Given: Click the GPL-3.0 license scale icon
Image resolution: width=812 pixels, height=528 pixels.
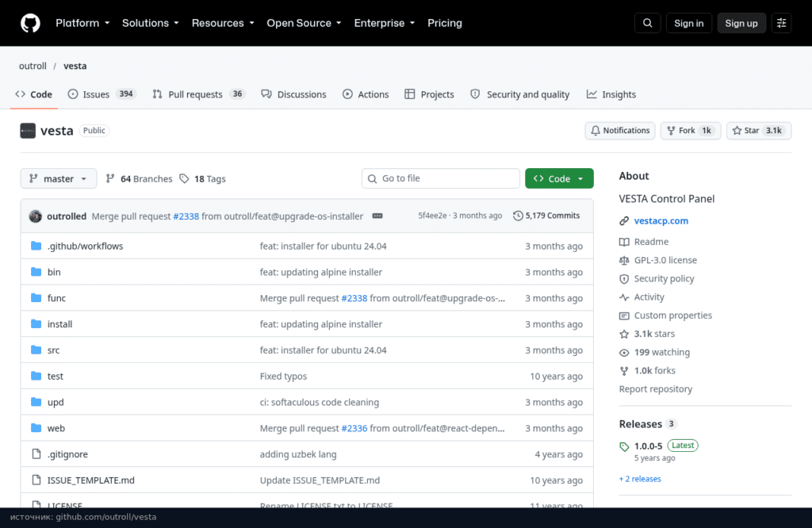Looking at the screenshot, I should pyautogui.click(x=624, y=260).
